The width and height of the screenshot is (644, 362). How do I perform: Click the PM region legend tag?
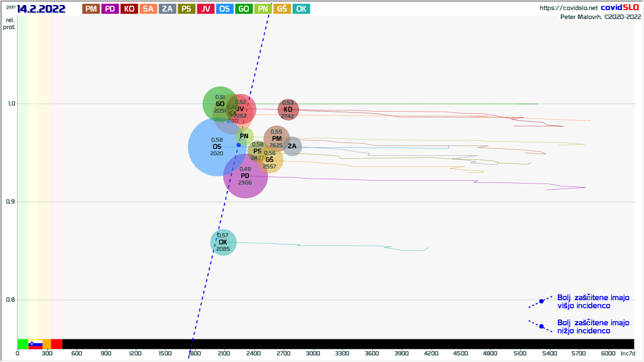coord(91,9)
